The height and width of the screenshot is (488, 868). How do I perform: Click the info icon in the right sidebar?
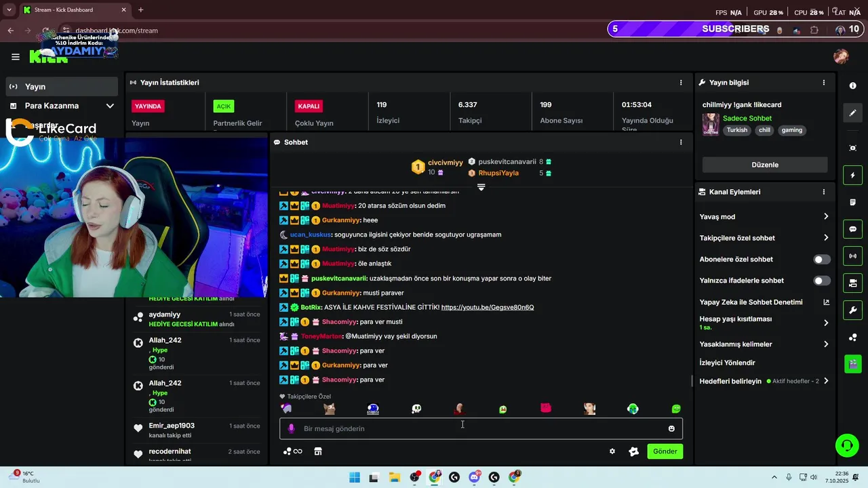click(852, 86)
